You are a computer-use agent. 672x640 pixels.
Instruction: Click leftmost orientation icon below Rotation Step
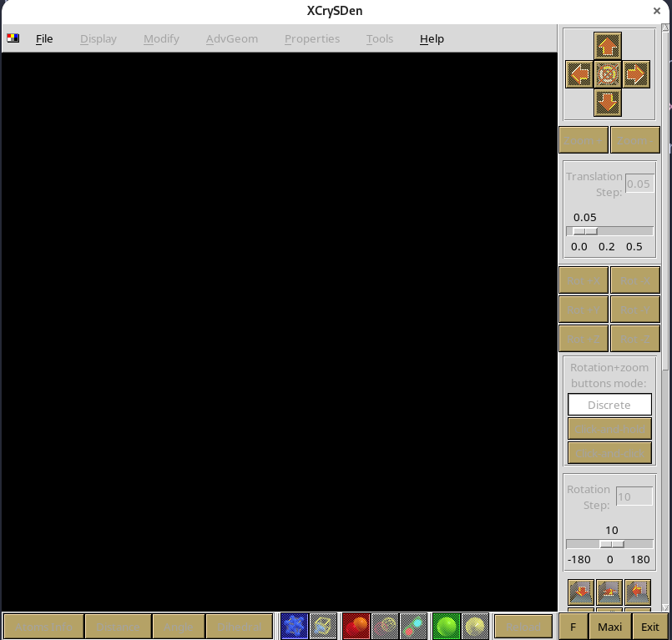click(581, 592)
